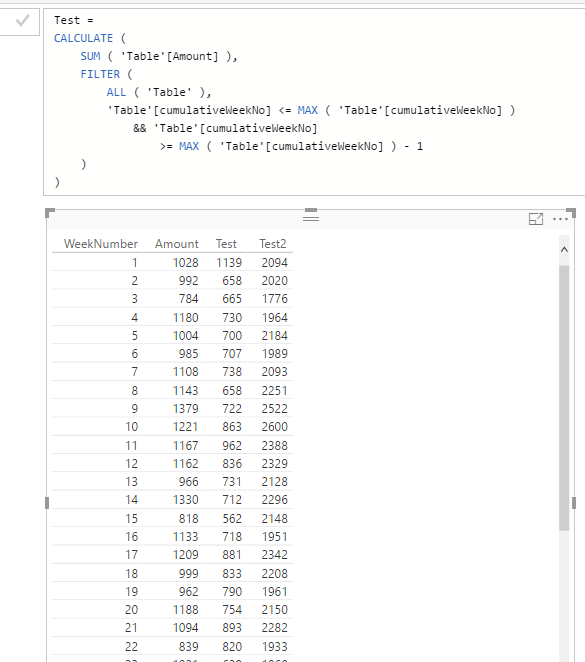The height and width of the screenshot is (662, 585).
Task: Sort by the Test2 column header
Action: pyautogui.click(x=273, y=244)
